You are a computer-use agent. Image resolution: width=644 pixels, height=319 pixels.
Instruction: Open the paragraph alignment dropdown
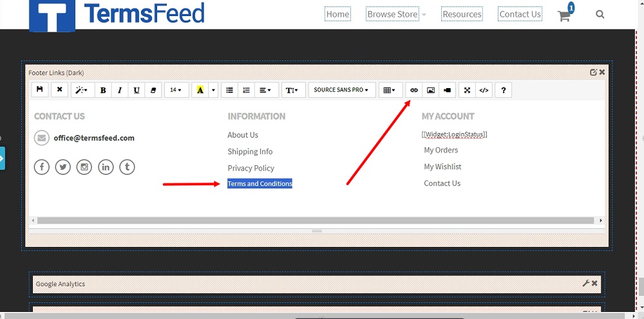265,90
